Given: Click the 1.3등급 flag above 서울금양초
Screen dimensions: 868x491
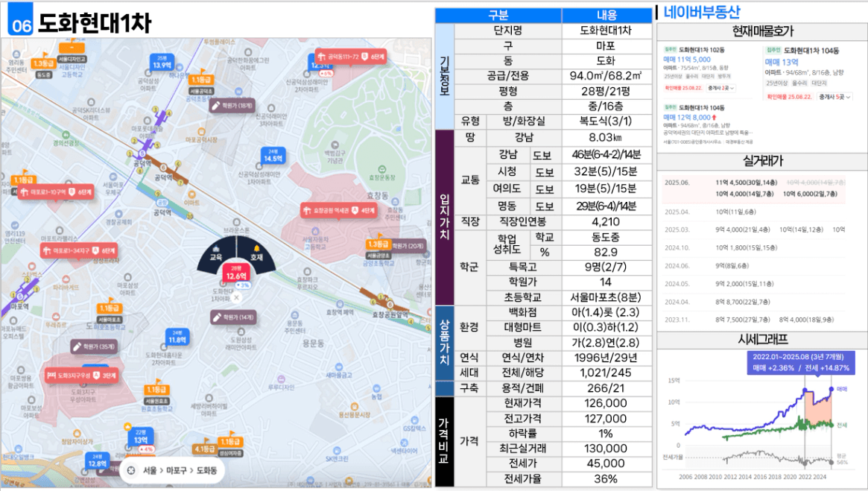Looking at the screenshot, I should point(377,244).
